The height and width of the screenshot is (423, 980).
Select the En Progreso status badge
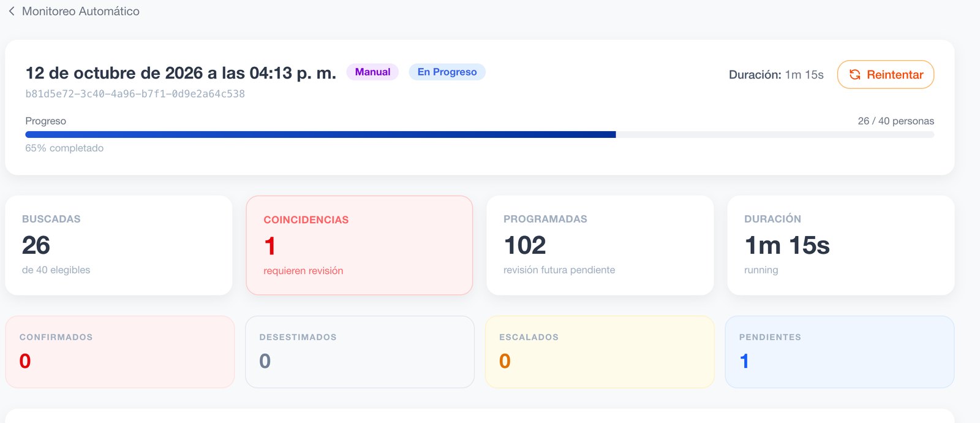(x=447, y=72)
